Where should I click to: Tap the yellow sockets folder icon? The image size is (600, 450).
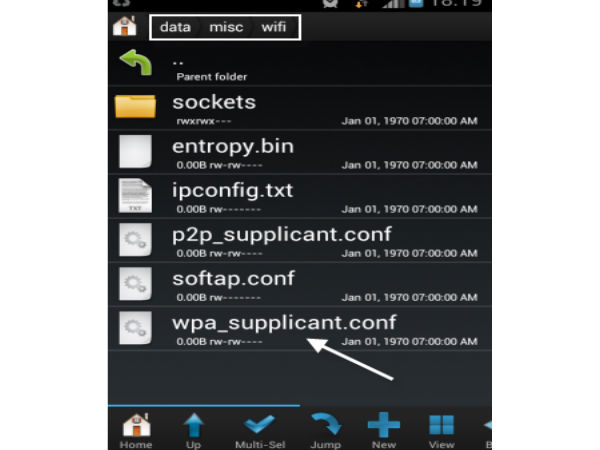135,106
